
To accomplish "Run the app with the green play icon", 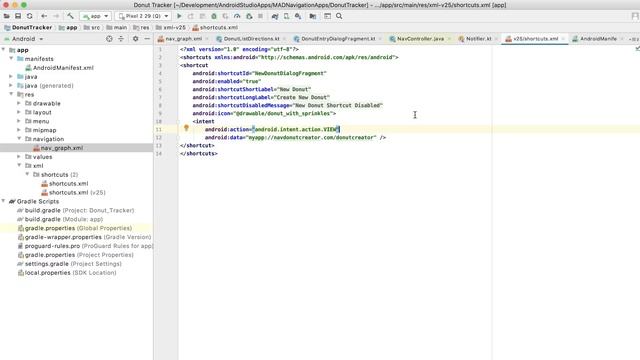I will (179, 16).
